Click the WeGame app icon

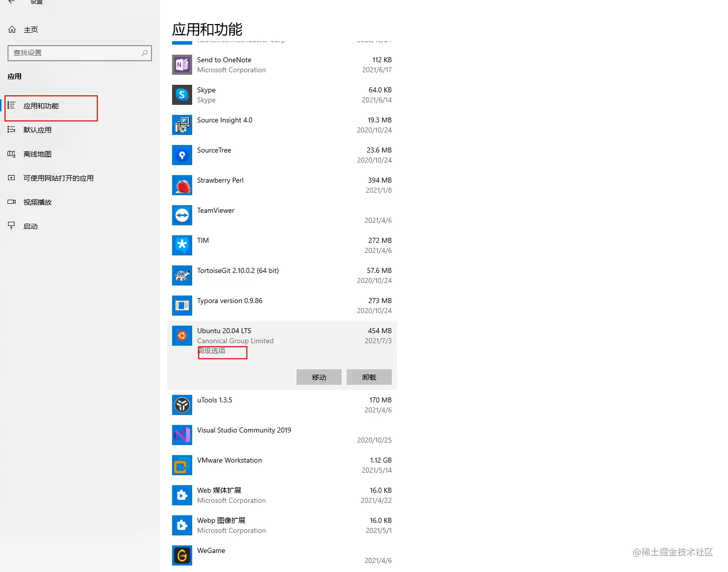[182, 555]
